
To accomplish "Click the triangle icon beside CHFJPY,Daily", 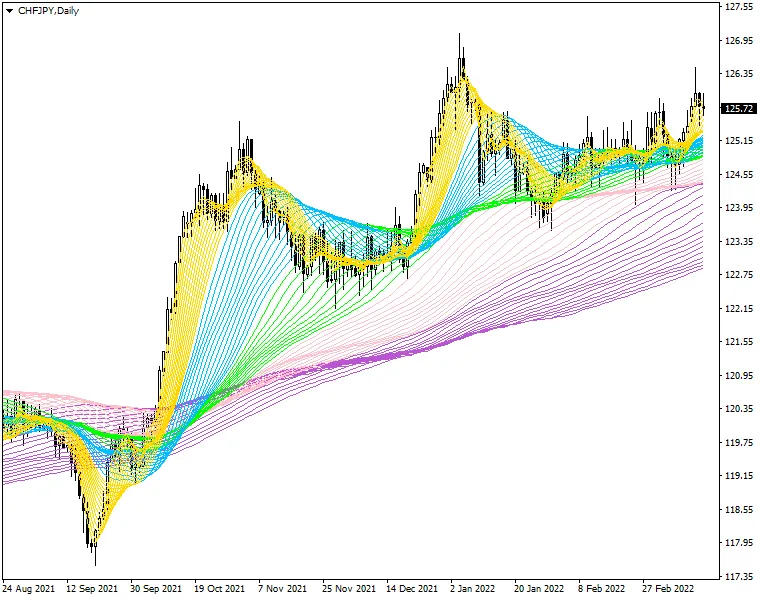I will (x=10, y=9).
